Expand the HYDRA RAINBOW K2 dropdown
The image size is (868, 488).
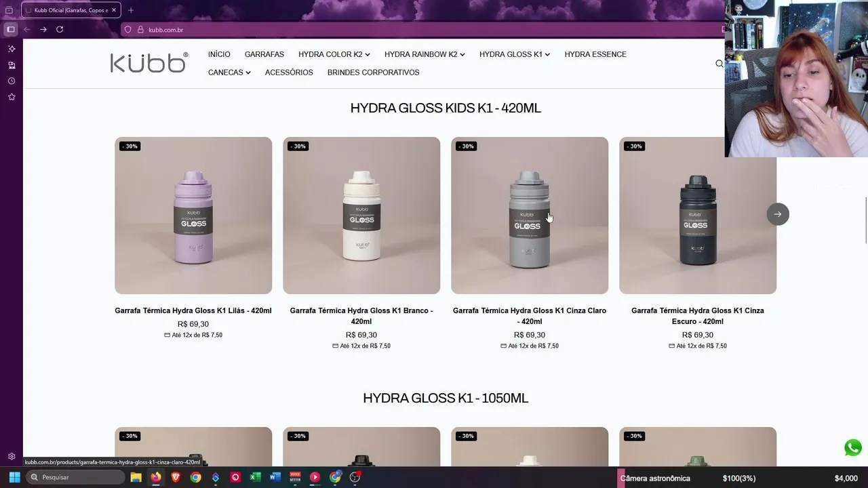coord(425,54)
